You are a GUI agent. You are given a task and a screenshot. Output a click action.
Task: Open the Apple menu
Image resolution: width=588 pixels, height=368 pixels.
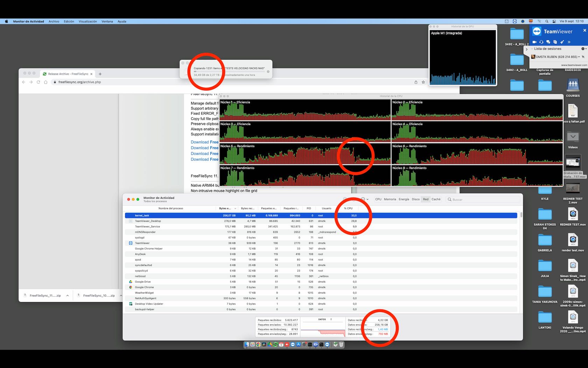(x=6, y=21)
